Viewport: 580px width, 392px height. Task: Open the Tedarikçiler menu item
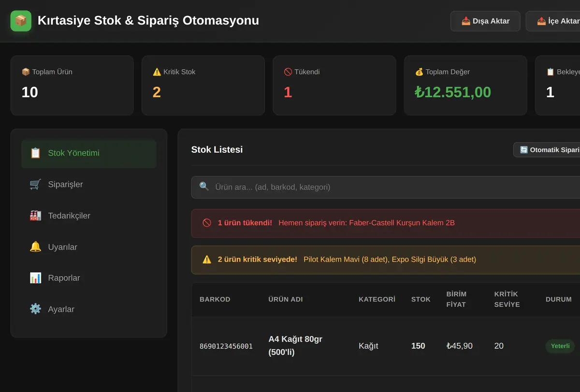click(x=89, y=216)
